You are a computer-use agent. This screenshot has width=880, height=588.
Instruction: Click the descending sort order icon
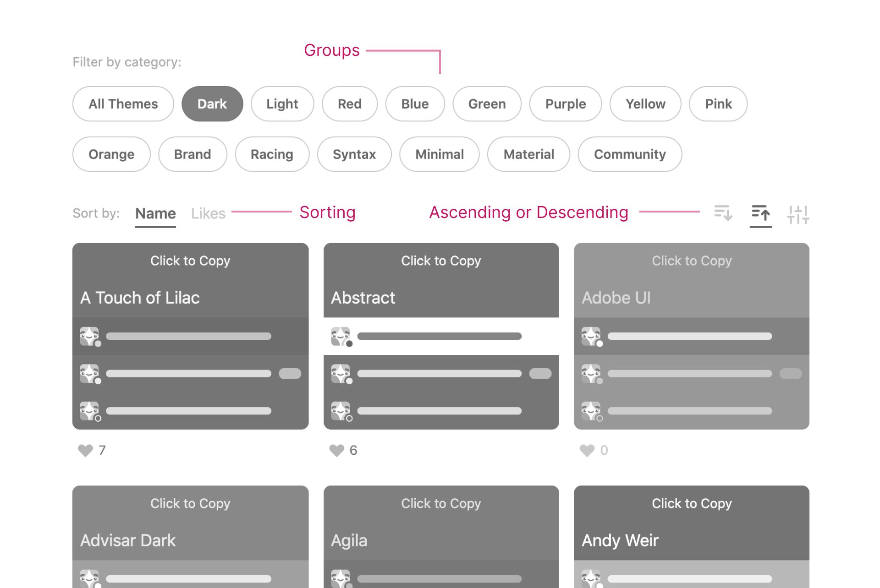point(723,213)
